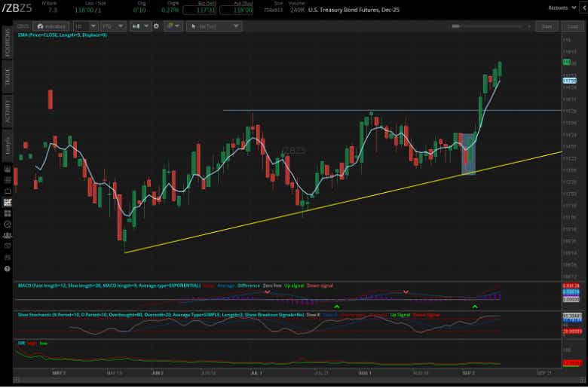Screen dimensions: 588x388
Task: Click the Bid (Sell) price button
Action: [x=199, y=10]
